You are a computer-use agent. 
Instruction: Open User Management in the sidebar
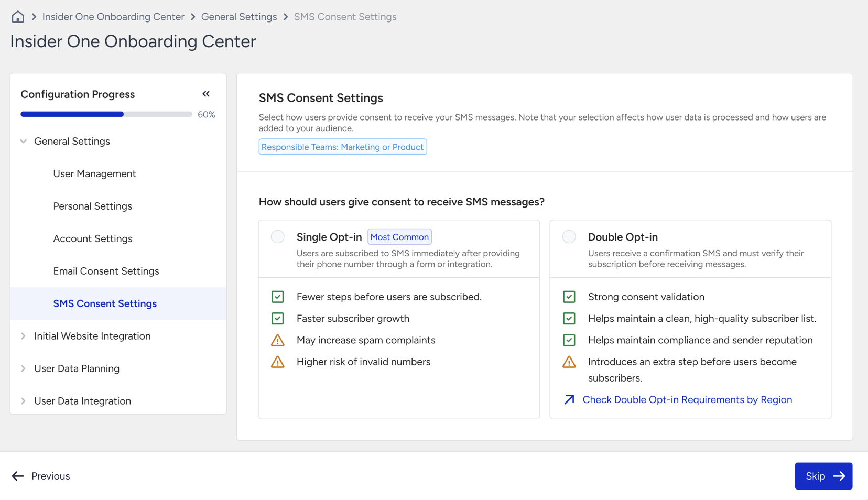coord(94,173)
